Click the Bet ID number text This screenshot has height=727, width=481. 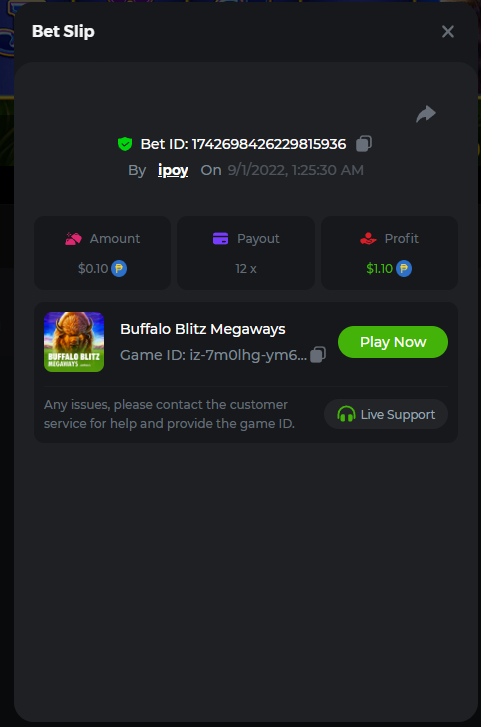[x=269, y=144]
